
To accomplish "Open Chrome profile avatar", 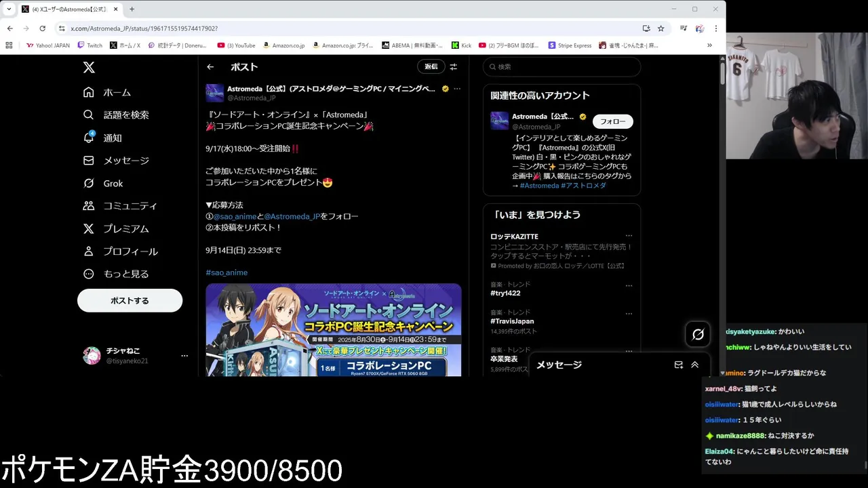I will [x=700, y=28].
